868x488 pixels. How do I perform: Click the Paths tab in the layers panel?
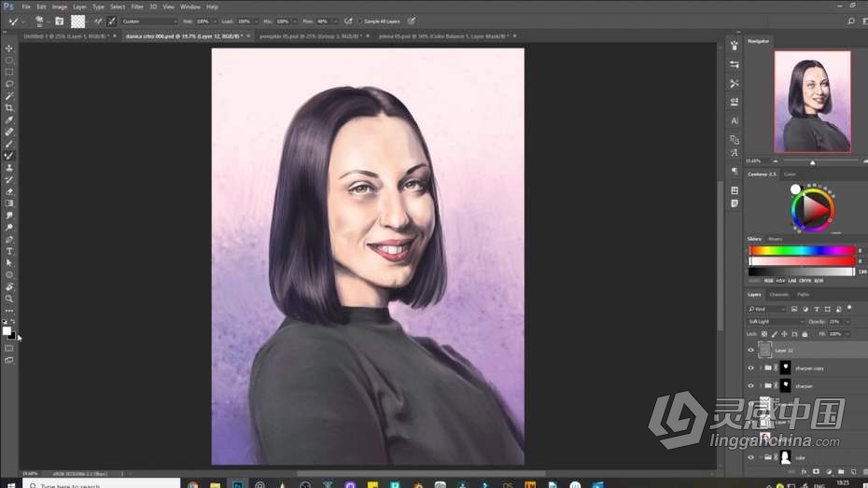click(x=803, y=295)
